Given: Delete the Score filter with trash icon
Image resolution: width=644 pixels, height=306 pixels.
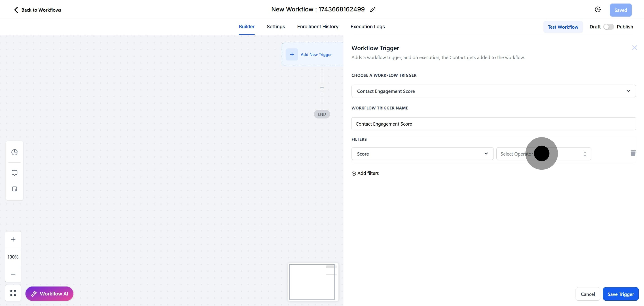Looking at the screenshot, I should pos(633,153).
